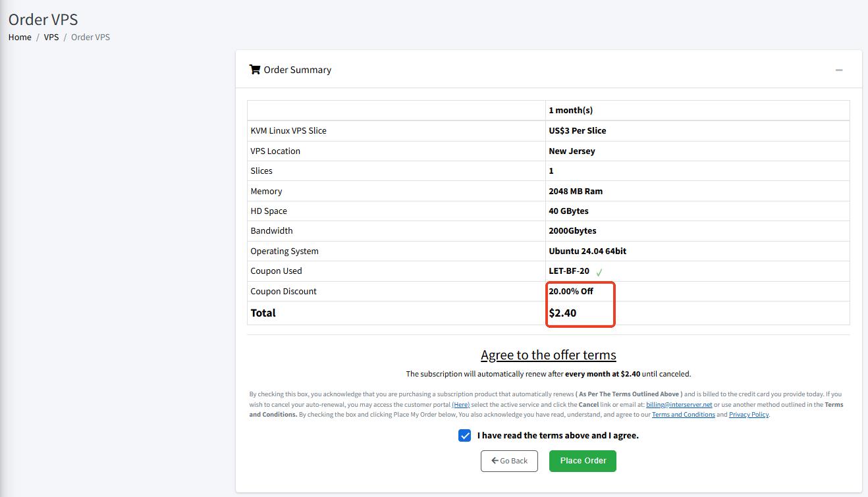Open the Privacy Policy link
868x497 pixels.
(748, 415)
